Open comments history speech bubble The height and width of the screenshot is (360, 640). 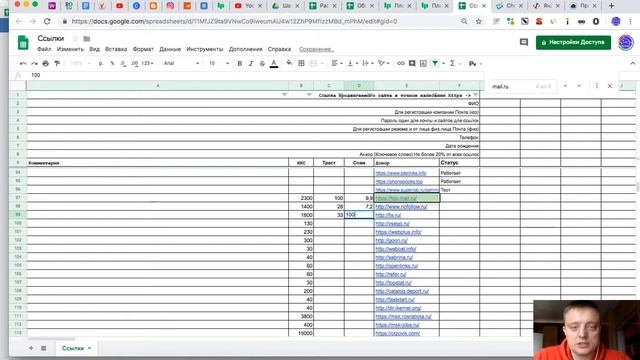point(524,42)
